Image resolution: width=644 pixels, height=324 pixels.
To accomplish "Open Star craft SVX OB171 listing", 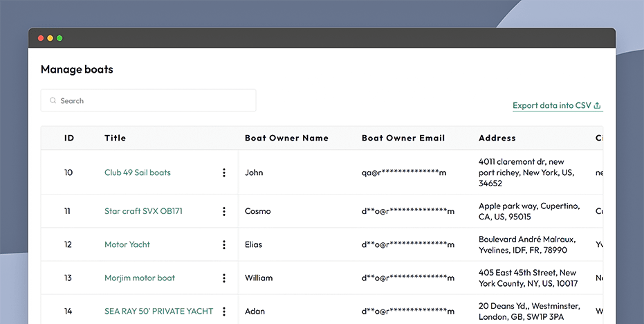I will click(143, 211).
